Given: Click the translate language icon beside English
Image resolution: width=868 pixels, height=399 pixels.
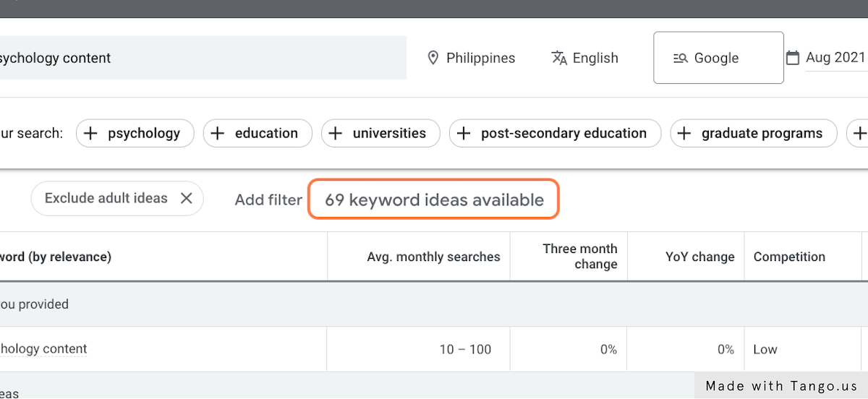Looking at the screenshot, I should click(559, 58).
